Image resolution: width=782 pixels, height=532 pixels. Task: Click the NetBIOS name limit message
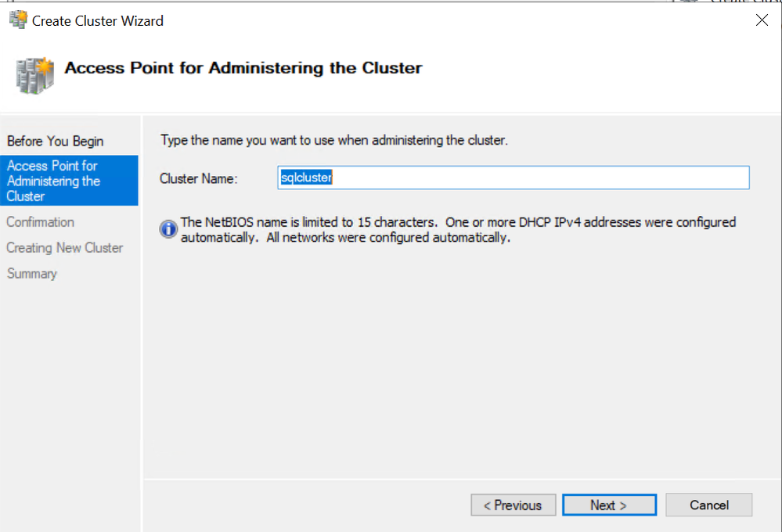(459, 229)
